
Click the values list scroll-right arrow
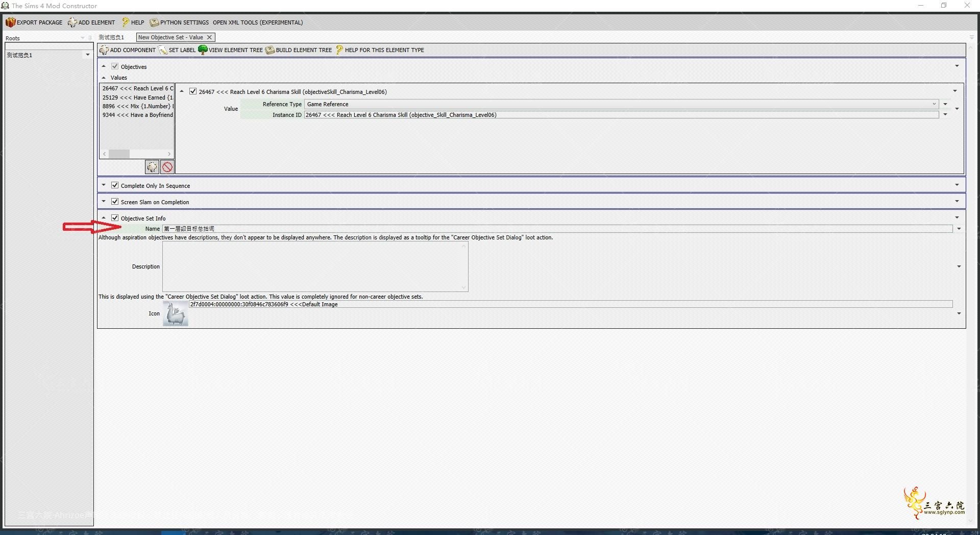tap(169, 154)
